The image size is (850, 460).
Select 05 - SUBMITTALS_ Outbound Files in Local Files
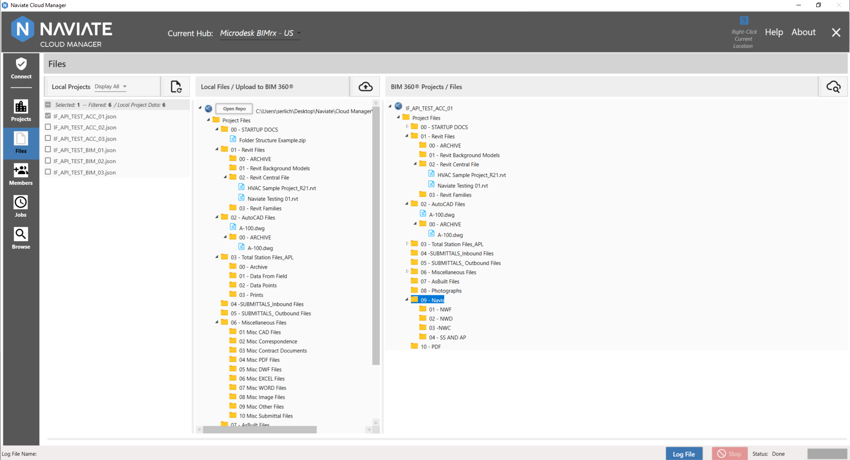[x=271, y=313]
